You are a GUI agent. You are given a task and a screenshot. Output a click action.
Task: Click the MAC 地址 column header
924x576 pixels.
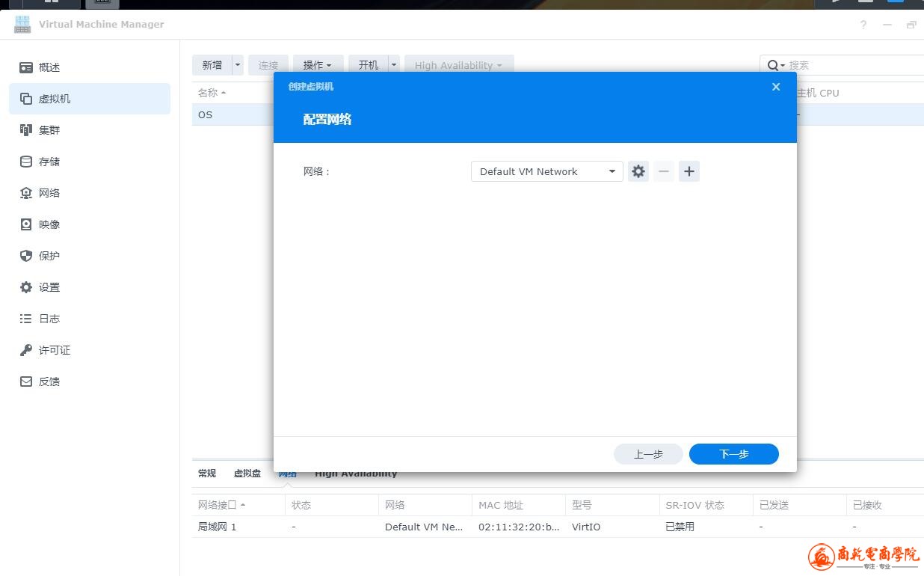tap(519, 505)
